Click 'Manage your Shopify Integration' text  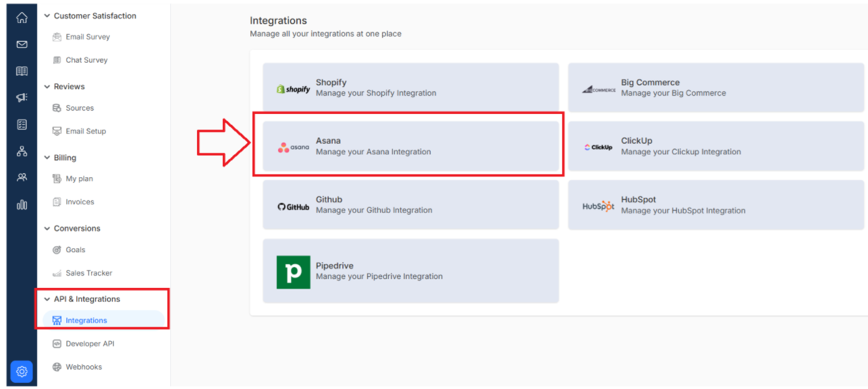(376, 93)
